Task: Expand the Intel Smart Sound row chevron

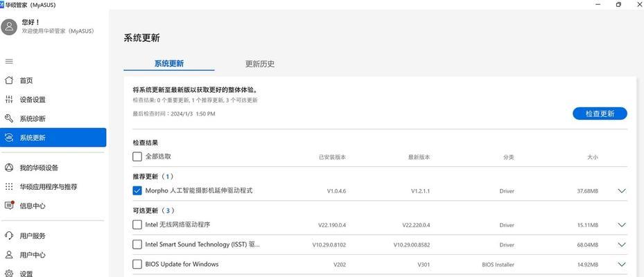Action: tap(621, 244)
